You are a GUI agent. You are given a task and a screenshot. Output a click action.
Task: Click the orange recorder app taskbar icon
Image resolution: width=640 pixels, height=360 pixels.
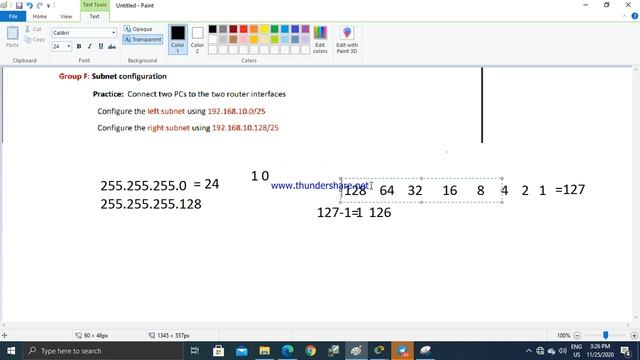[402, 351]
